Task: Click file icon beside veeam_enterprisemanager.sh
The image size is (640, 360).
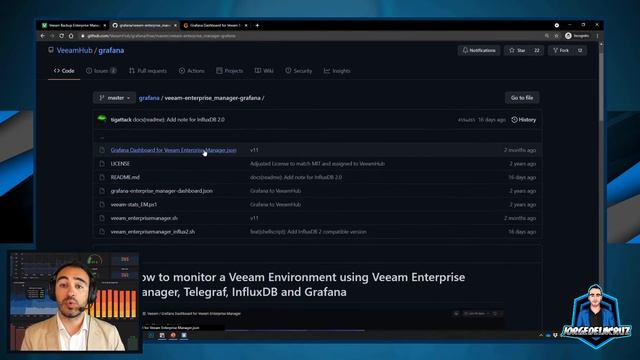Action: 102,218
